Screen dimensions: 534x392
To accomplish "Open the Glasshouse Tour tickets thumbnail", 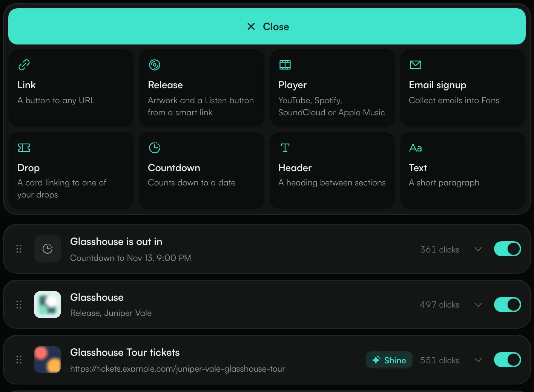I will point(48,360).
